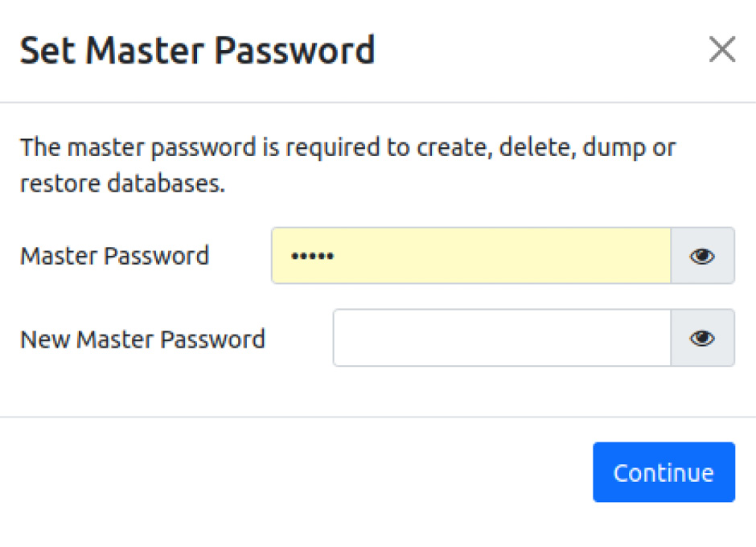The height and width of the screenshot is (547, 756).
Task: Focus the empty New Master Password field
Action: [x=502, y=338]
